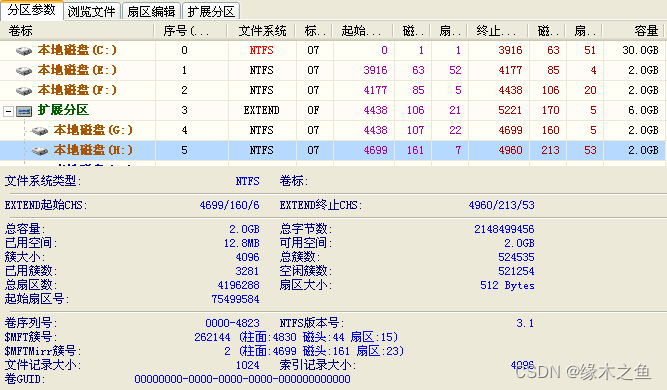Select the 本地磁盘 (G:) row
Screen dimensions: 667x390
pos(333,130)
